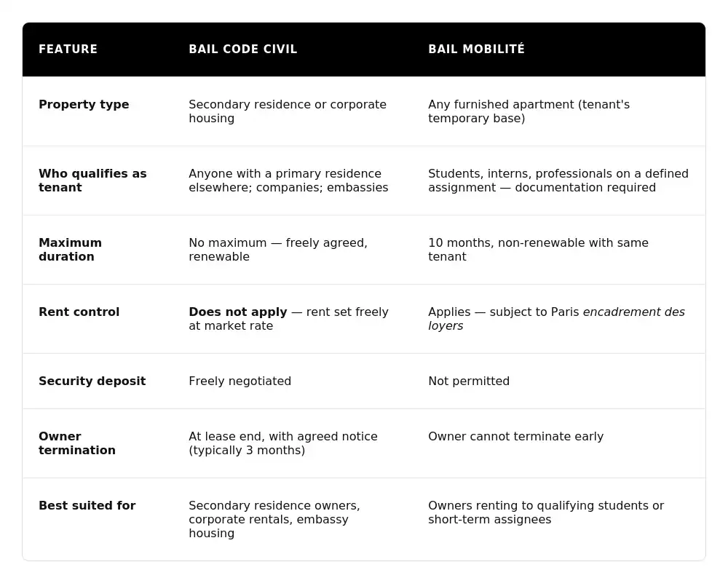Select the Any furnished apartment cell
The width and height of the screenshot is (728, 586).
click(x=529, y=111)
